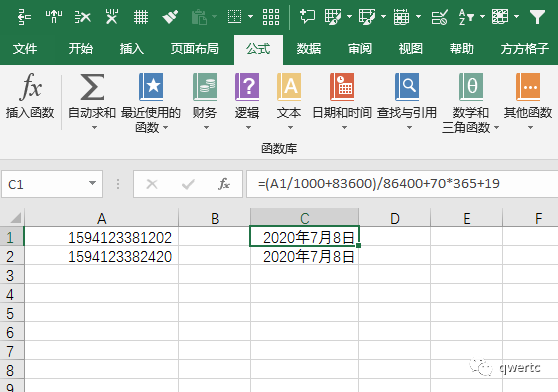Select row 8 header
The height and width of the screenshot is (392, 558).
click(x=12, y=370)
